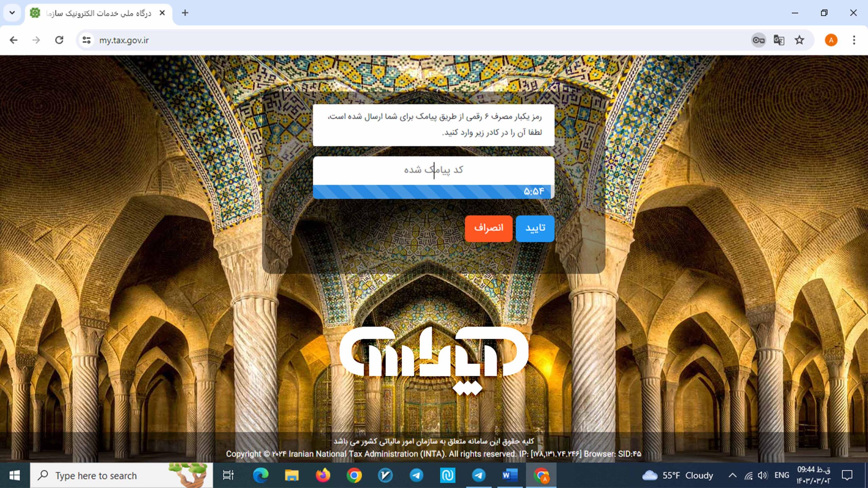Screen dimensions: 868x488
Task: Click the countdown timer progress bar
Action: tap(433, 191)
